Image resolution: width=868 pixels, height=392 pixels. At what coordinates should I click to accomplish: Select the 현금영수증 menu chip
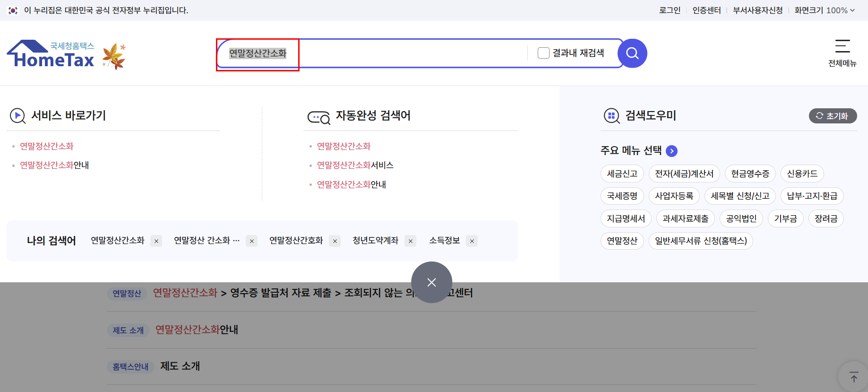point(750,174)
